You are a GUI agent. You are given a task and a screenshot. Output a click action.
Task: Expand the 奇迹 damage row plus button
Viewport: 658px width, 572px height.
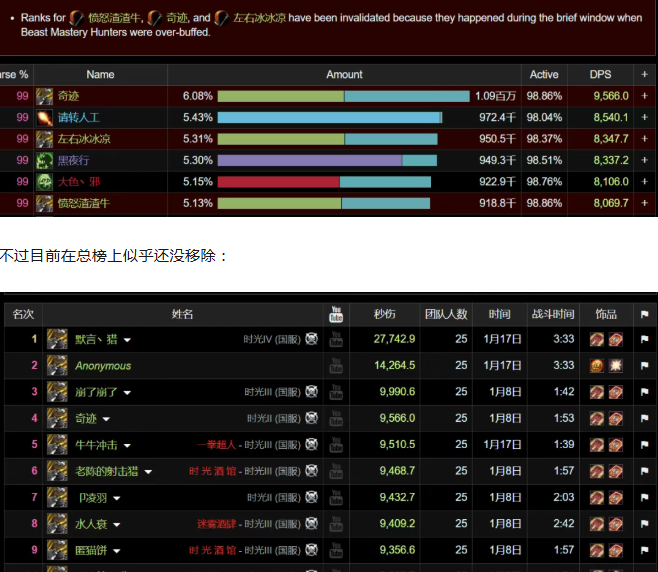click(x=645, y=96)
